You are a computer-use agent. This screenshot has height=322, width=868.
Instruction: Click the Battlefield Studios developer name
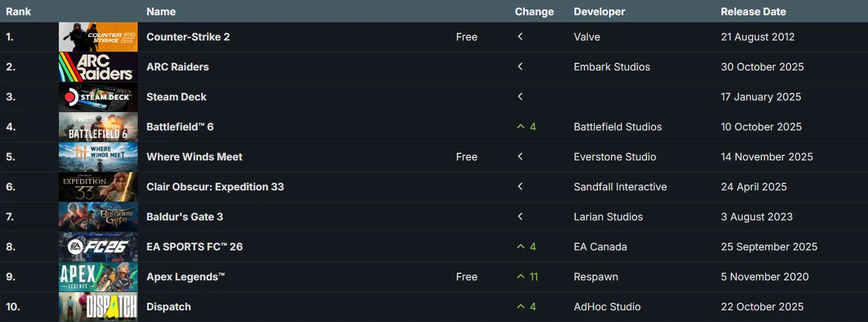tap(618, 127)
